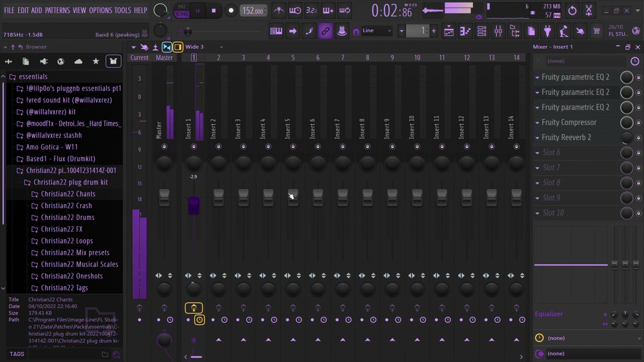Toggle the multilink to controllers link icon
The image size is (644, 362).
(326, 31)
